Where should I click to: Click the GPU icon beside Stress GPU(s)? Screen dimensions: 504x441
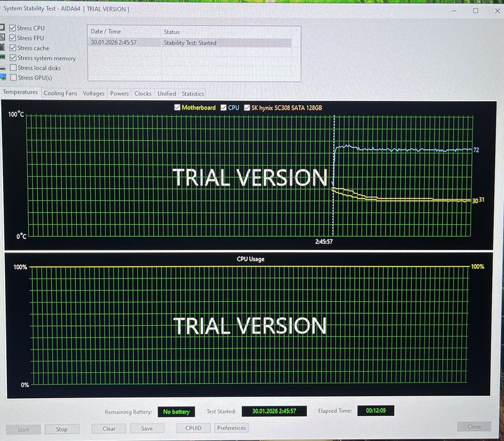pos(3,77)
